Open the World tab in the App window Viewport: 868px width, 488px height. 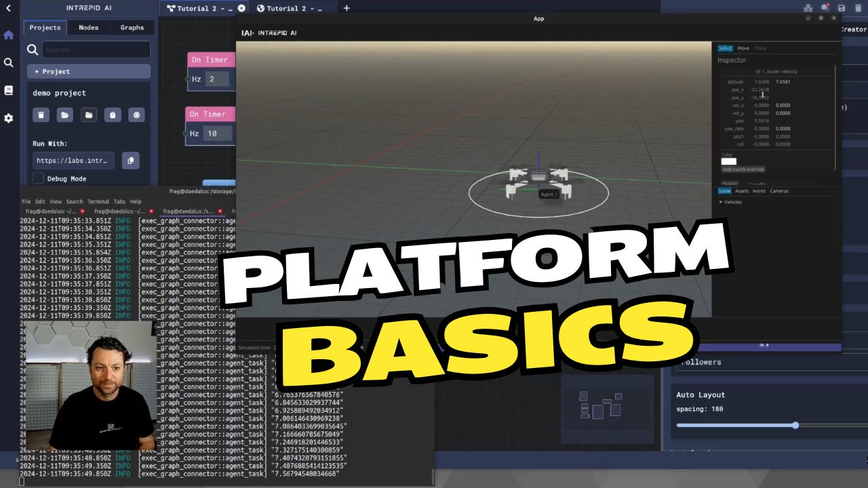759,191
